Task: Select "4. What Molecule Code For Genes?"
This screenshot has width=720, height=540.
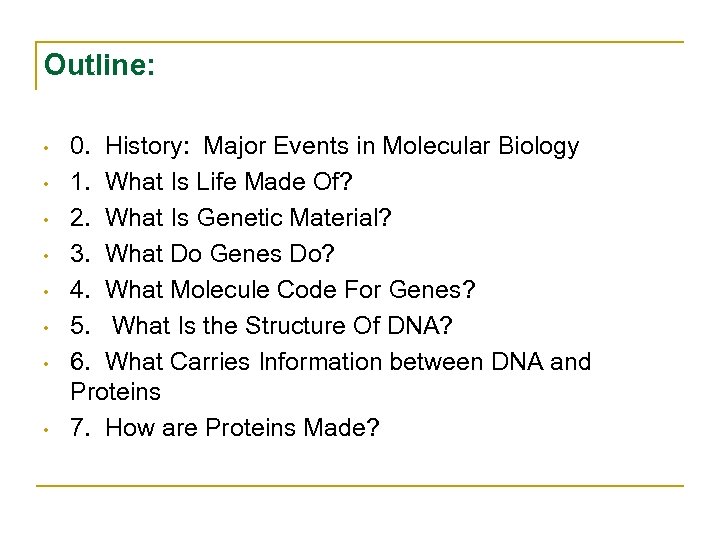Action: [273, 290]
